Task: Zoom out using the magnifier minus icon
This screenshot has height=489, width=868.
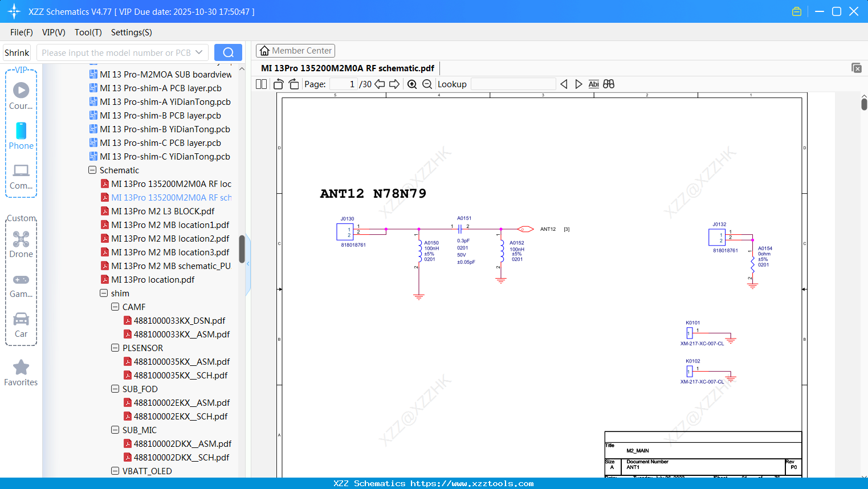Action: coord(426,84)
